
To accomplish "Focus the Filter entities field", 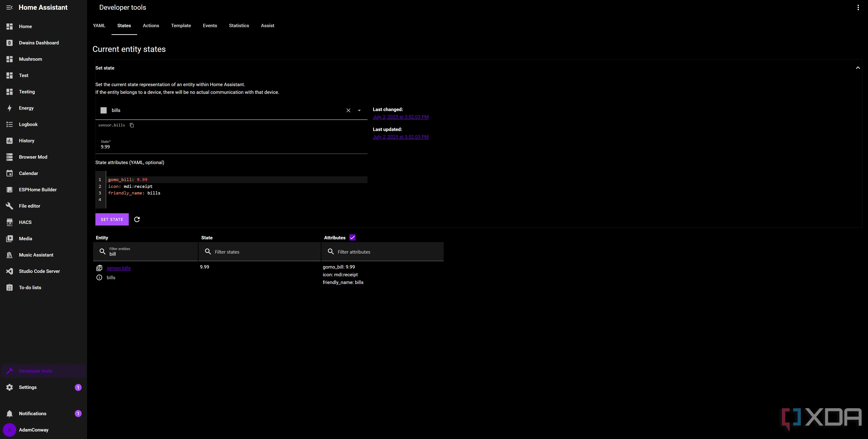I will click(x=145, y=252).
